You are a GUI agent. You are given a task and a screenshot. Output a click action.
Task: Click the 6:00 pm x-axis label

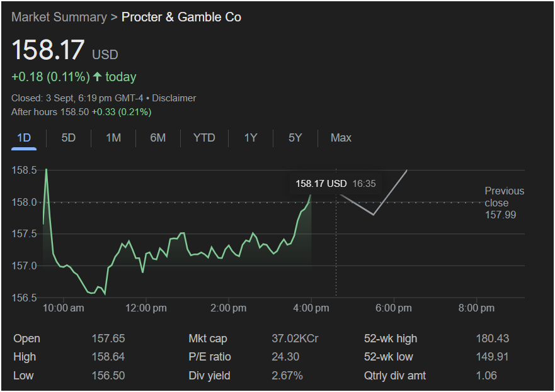point(394,308)
